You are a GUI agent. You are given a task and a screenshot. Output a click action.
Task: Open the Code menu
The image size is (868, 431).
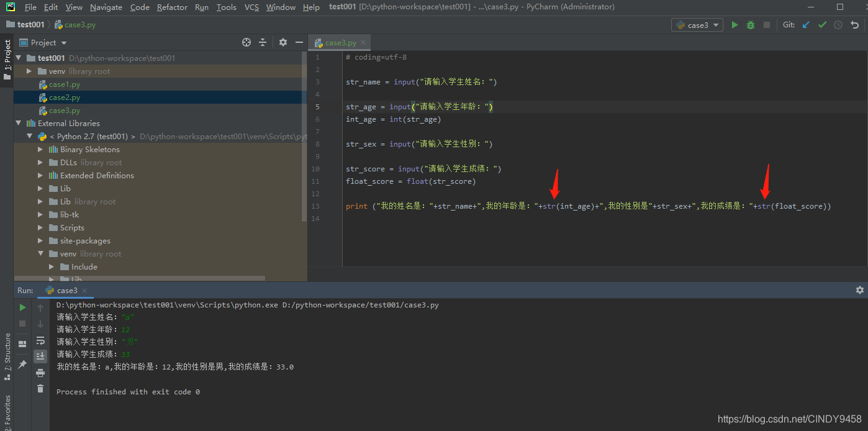(x=140, y=7)
